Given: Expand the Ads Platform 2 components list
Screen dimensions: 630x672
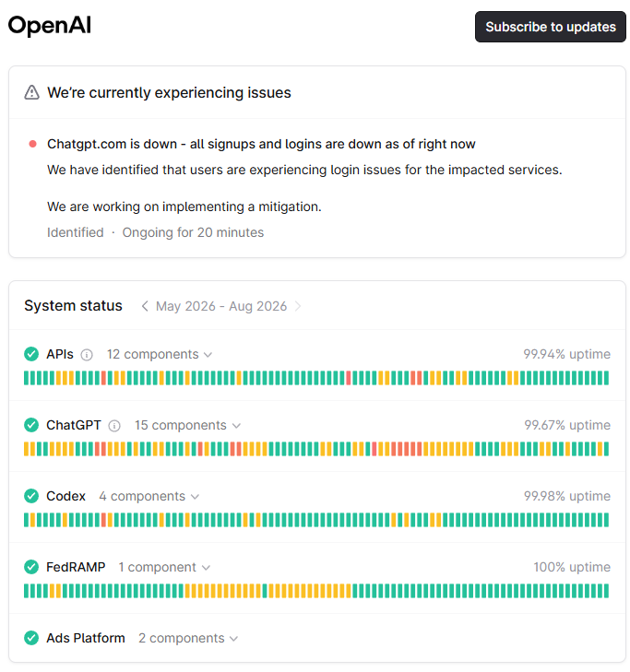Looking at the screenshot, I should 188,638.
